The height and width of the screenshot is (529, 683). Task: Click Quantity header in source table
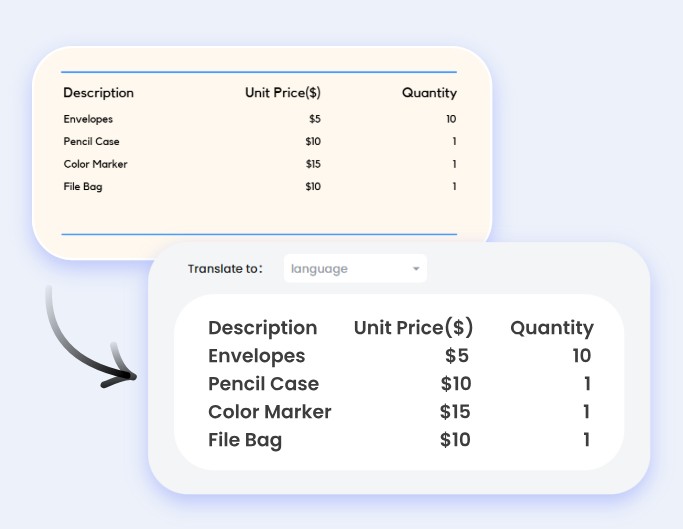tap(429, 93)
